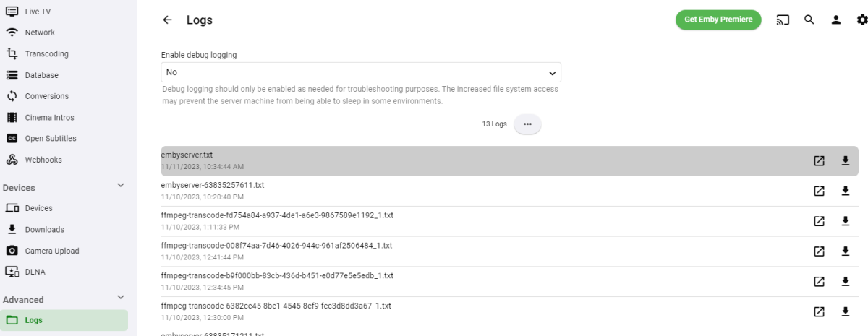Select Webhooks in the sidebar
The width and height of the screenshot is (868, 336).
(x=43, y=160)
